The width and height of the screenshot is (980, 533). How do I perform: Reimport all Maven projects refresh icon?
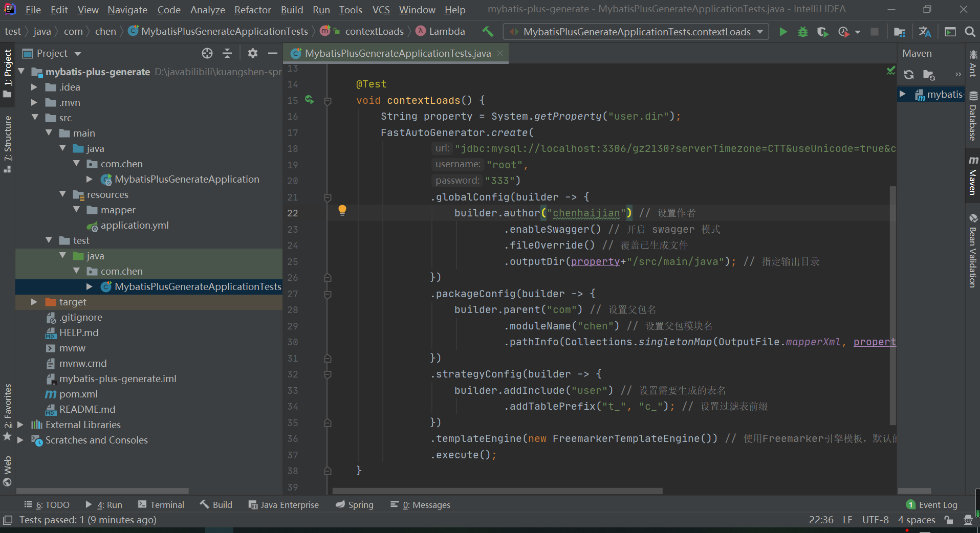pos(909,75)
